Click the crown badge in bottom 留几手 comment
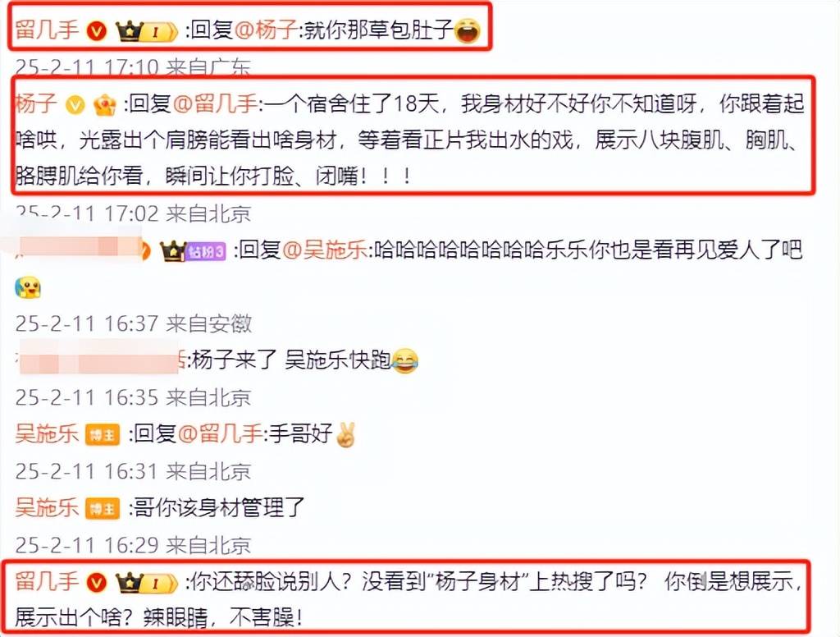Viewport: 840px width, 637px height. click(146, 583)
